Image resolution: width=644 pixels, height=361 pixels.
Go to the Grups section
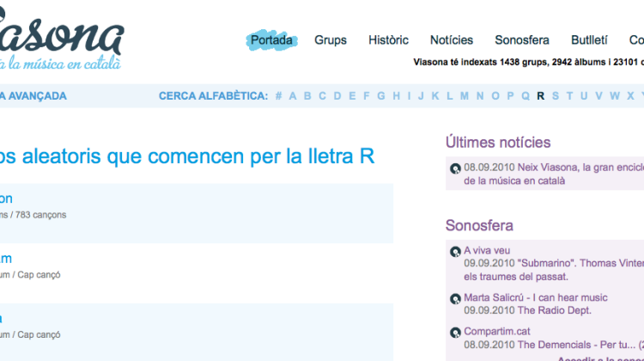coord(331,40)
